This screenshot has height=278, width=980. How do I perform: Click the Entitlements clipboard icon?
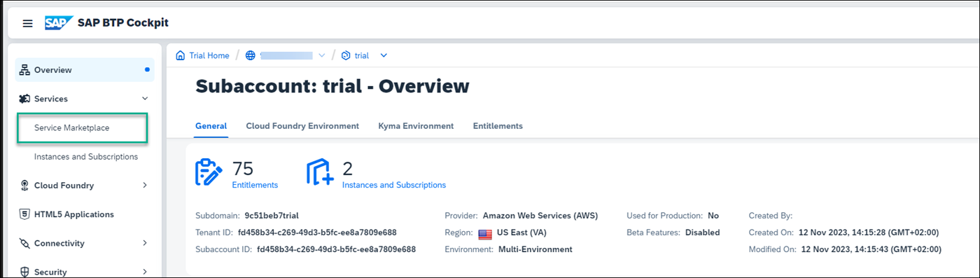[x=209, y=172]
